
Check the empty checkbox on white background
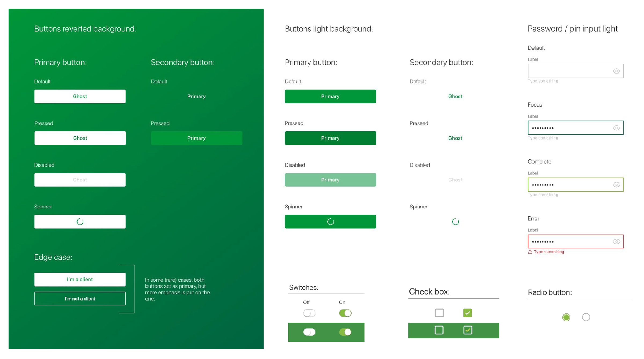[439, 313]
